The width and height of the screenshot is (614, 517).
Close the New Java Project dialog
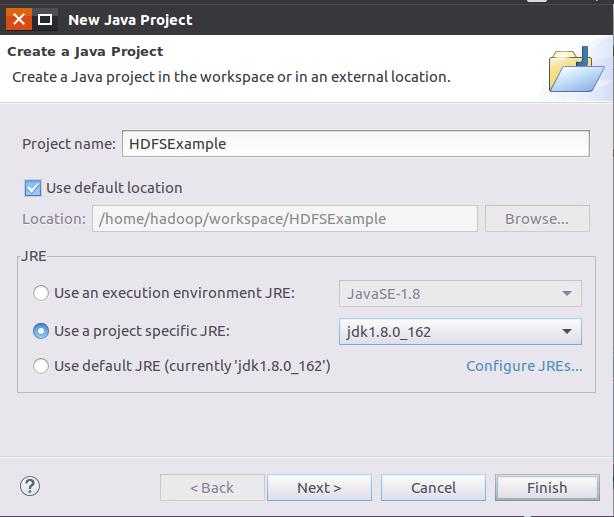pyautogui.click(x=18, y=19)
